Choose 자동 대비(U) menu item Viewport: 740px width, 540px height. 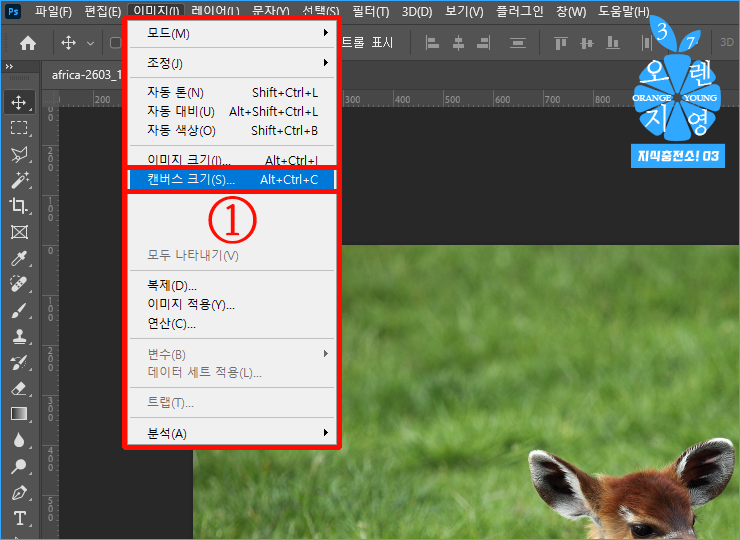click(232, 111)
